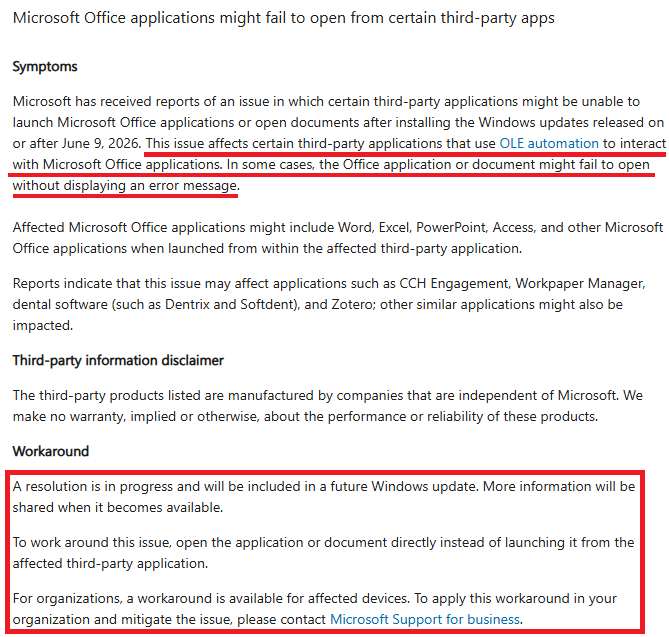Click the Symptoms heading

[x=45, y=67]
